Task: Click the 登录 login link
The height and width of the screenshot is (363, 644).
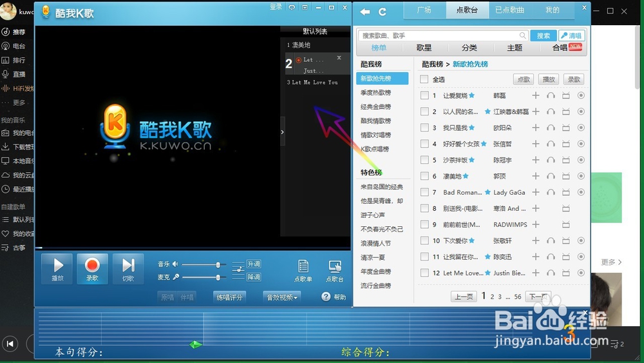Action: point(276,7)
